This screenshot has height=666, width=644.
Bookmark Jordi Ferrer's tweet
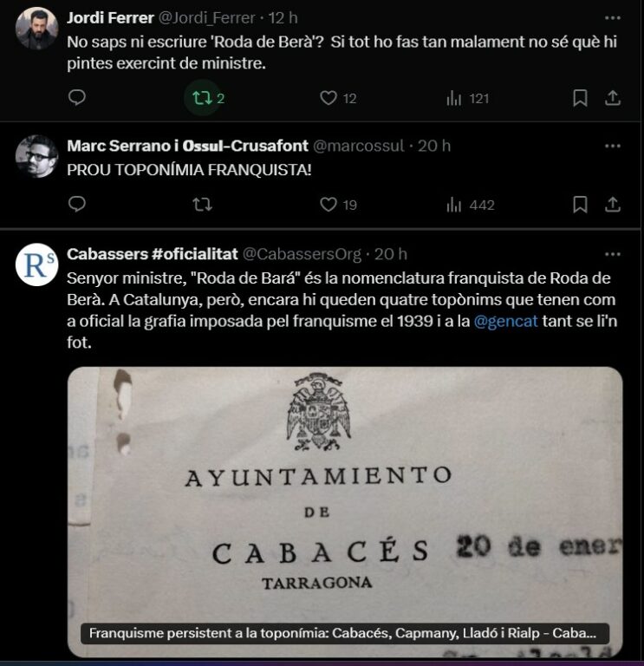(580, 98)
